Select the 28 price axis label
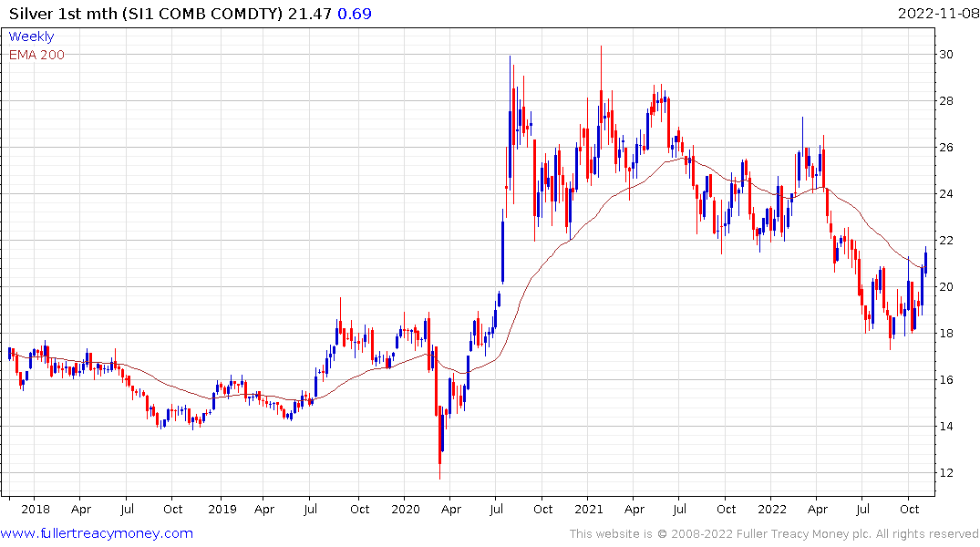Screen dimensions: 980x547 coord(945,100)
